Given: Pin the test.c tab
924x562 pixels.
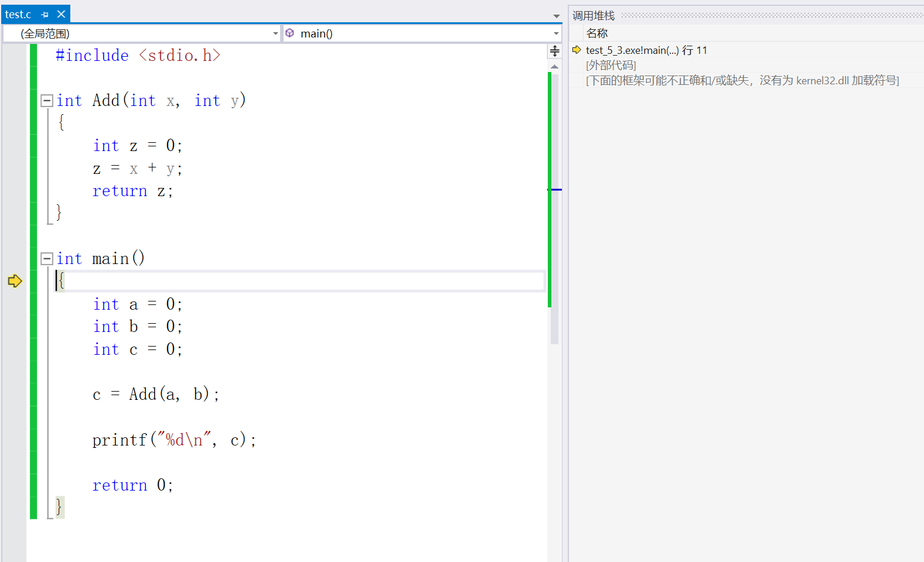Looking at the screenshot, I should (45, 15).
